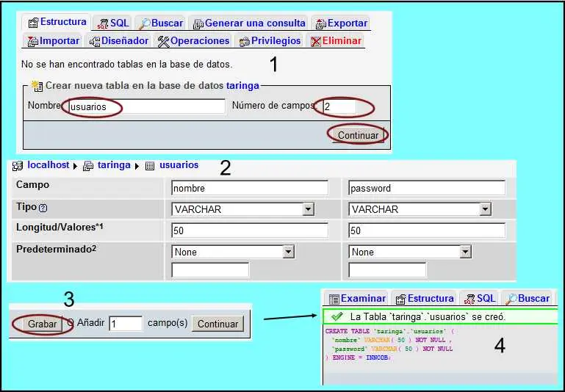Screen dimensions: 565x392
Task: Open the Tipo dropdown for nombre column
Action: 243,209
